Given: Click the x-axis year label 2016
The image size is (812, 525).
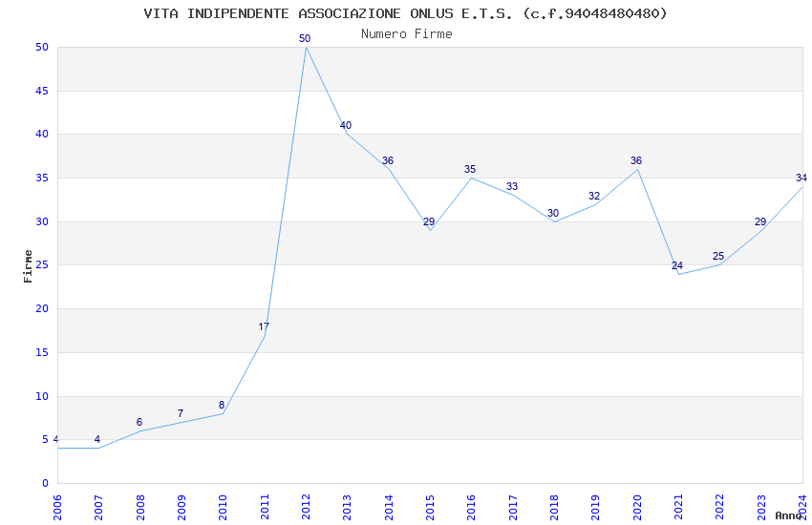Looking at the screenshot, I should (x=472, y=507).
